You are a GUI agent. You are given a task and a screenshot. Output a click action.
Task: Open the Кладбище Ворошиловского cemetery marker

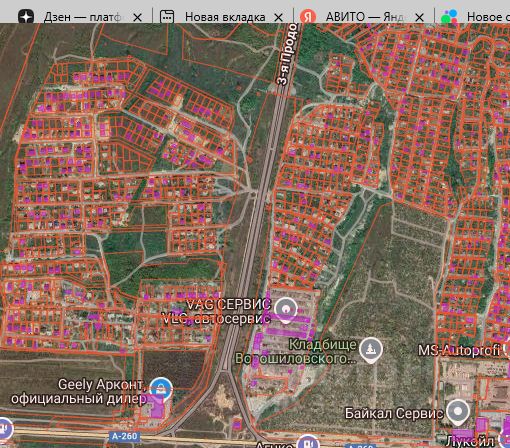(371, 350)
